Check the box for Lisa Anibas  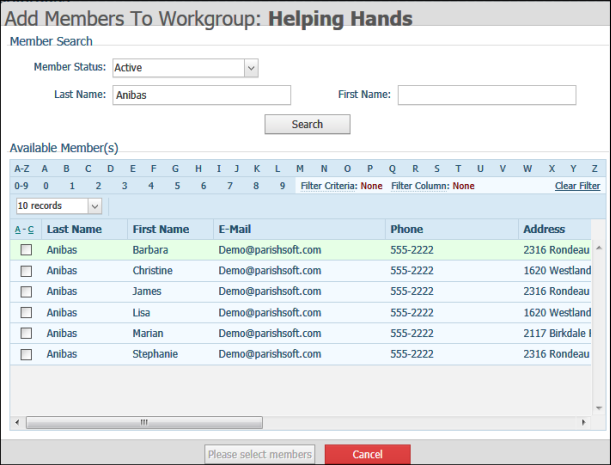26,313
